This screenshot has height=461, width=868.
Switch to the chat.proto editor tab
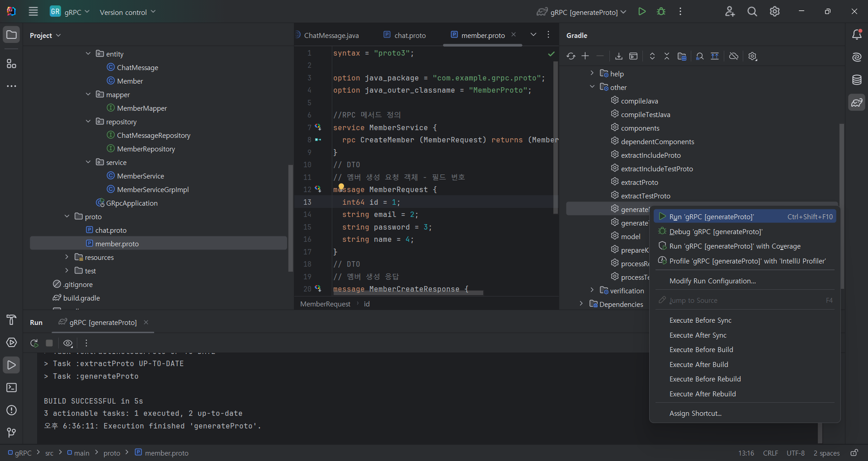(x=405, y=35)
